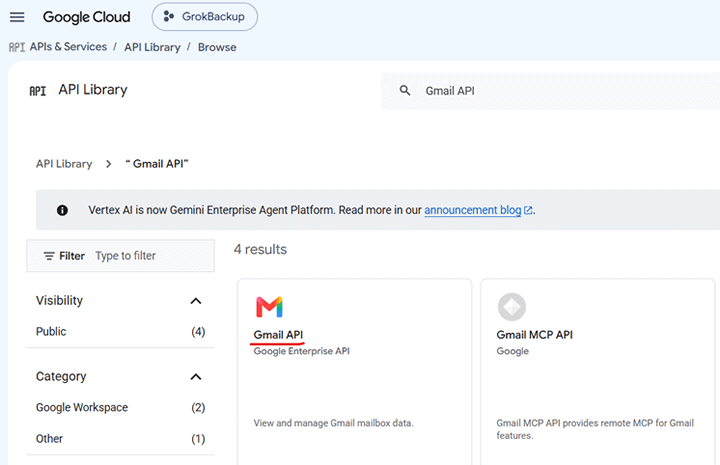Click the Gmail MCP API description text

(595, 429)
